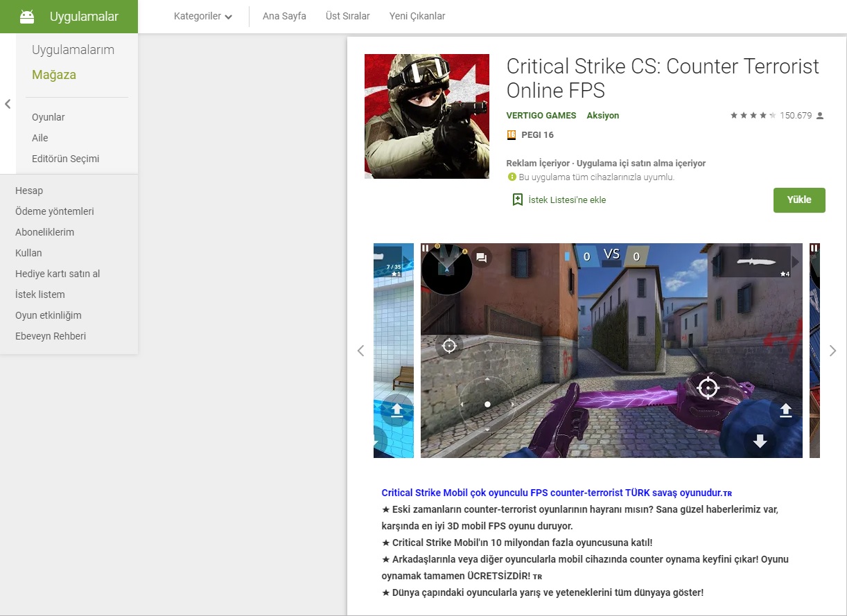Viewport: 847px width, 616px height.
Task: Open Yeni Çıkanlar section
Action: (x=417, y=15)
